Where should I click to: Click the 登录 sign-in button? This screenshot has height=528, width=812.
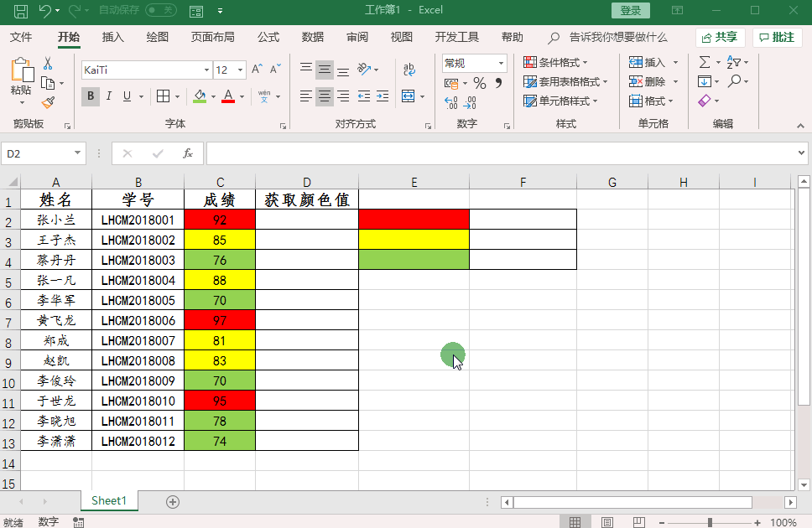630,10
